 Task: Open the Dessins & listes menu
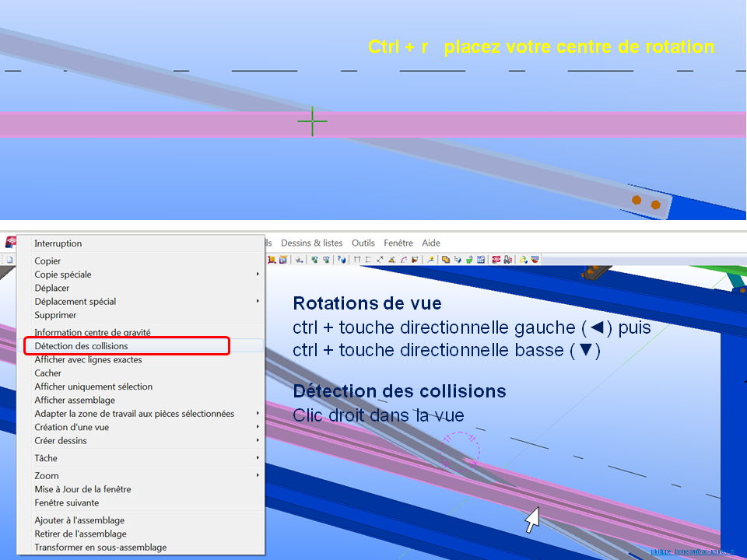point(311,243)
